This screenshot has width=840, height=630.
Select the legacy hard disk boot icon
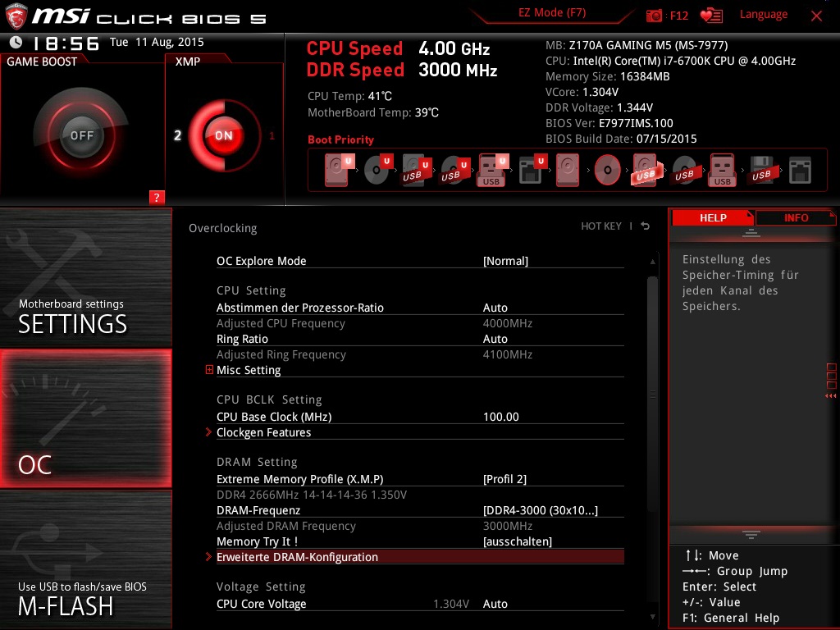tap(568, 171)
